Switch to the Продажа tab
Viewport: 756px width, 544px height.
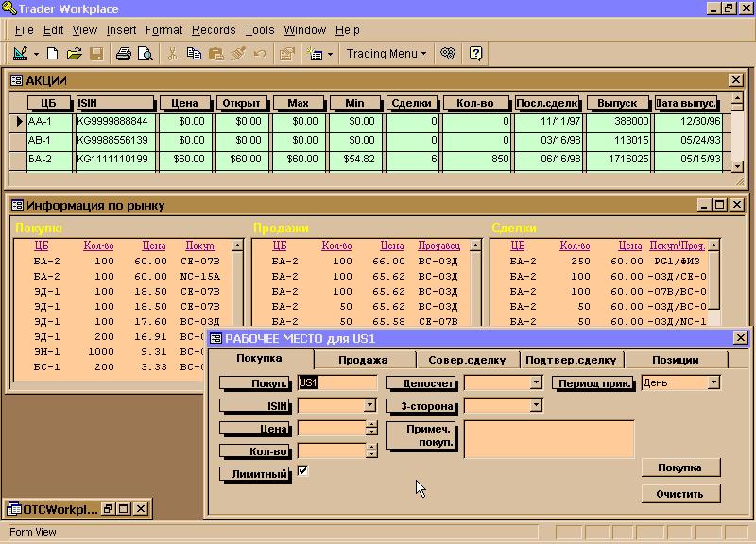364,360
